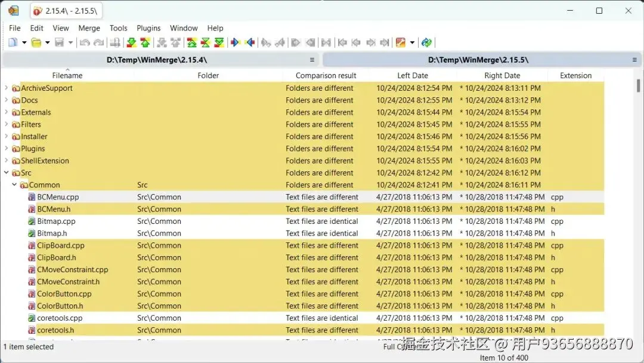Expand the Filters folder node
The height and width of the screenshot is (363, 644).
click(x=6, y=124)
